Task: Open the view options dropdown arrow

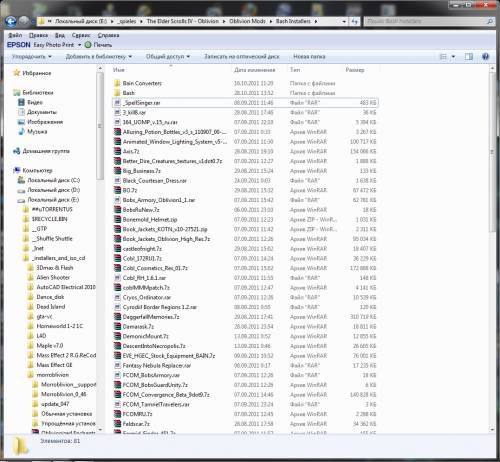Action: (x=453, y=56)
